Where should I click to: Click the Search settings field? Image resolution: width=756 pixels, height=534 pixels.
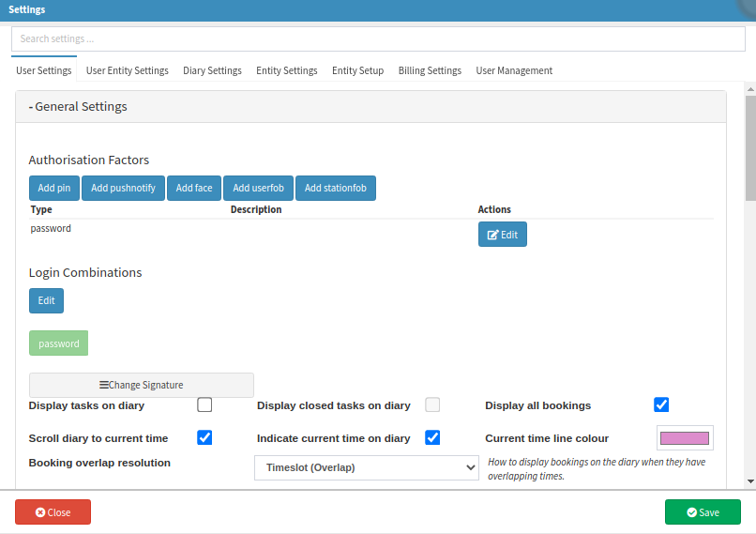coord(378,39)
